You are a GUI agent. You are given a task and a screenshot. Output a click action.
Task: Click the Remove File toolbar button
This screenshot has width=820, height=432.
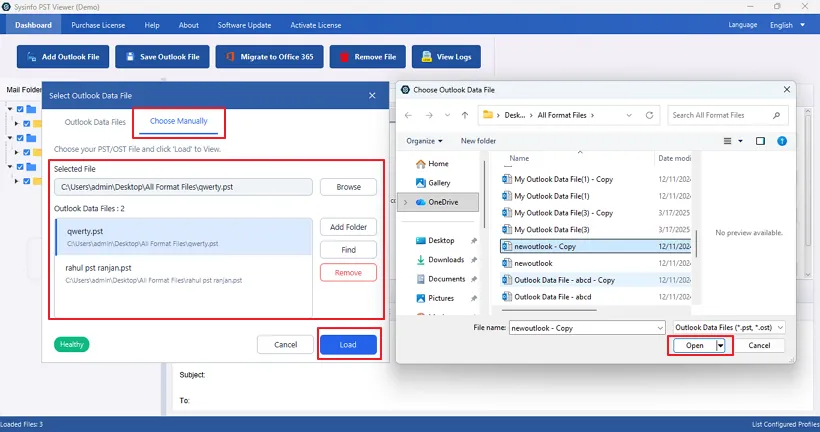point(368,56)
